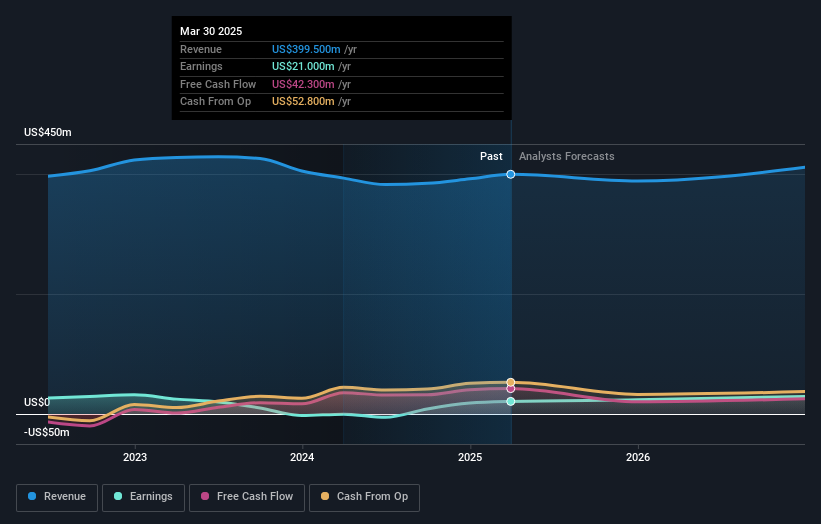Click the 2024 x-axis label

click(x=302, y=458)
